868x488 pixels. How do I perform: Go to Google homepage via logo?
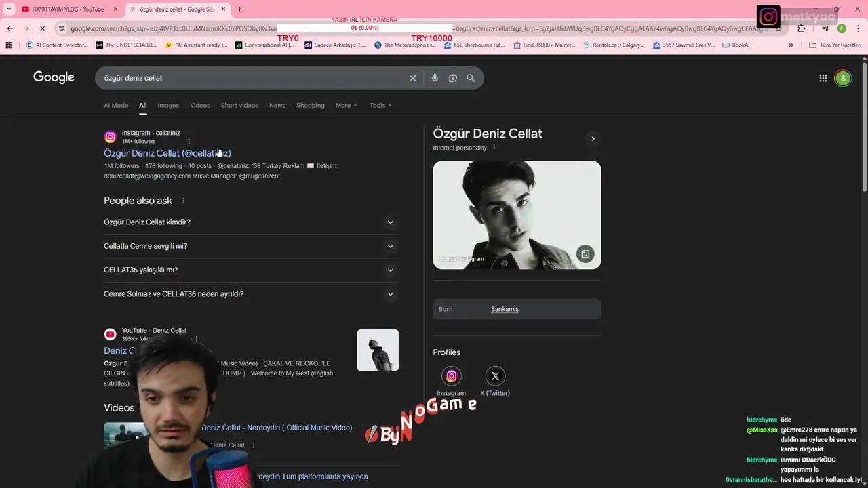click(x=54, y=77)
